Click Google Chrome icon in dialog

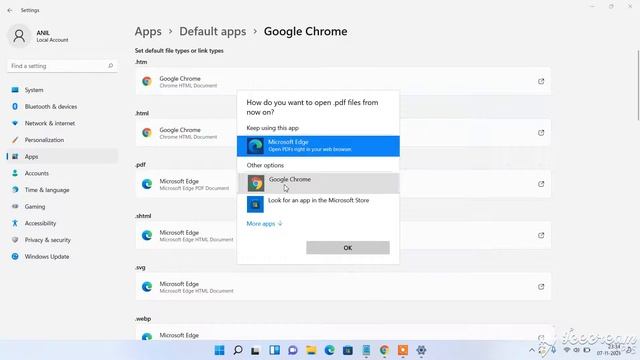click(256, 184)
